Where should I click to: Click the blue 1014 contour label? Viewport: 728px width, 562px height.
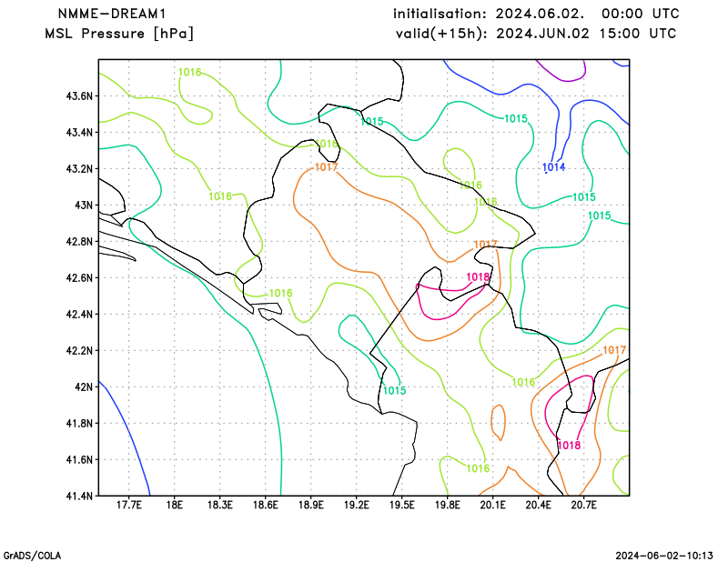[x=554, y=167]
